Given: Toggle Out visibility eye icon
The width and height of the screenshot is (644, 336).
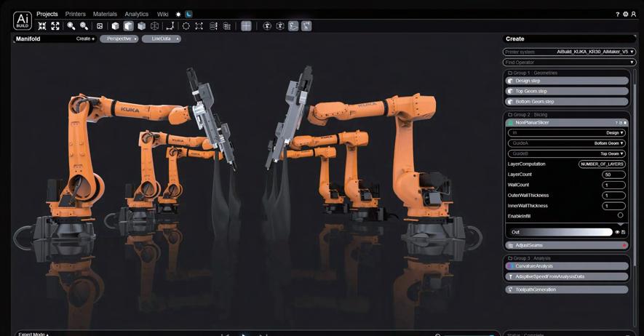Looking at the screenshot, I should click(x=617, y=232).
